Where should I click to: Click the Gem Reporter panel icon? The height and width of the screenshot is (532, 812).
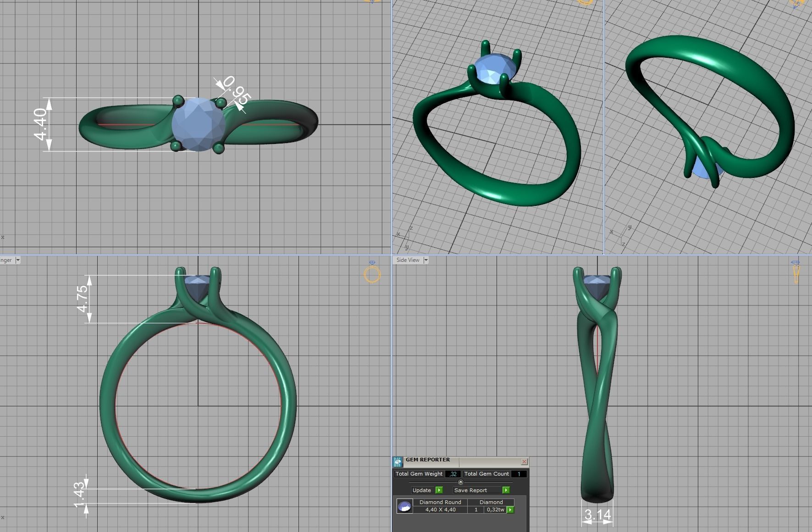point(398,462)
